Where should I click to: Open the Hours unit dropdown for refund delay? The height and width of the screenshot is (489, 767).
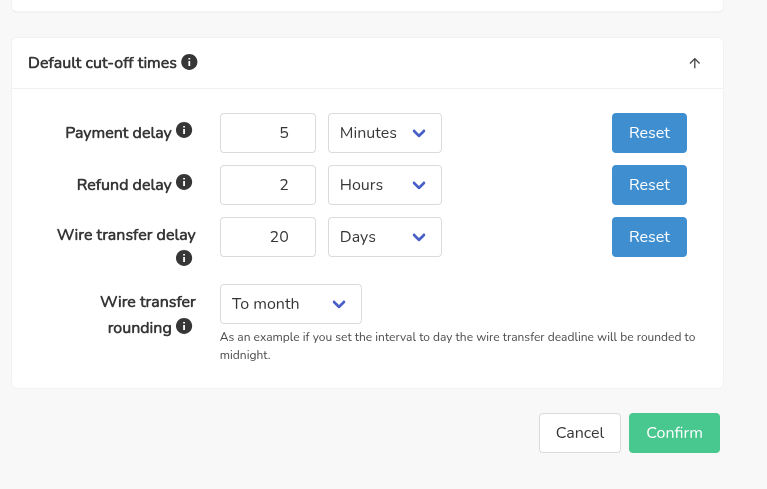click(385, 185)
